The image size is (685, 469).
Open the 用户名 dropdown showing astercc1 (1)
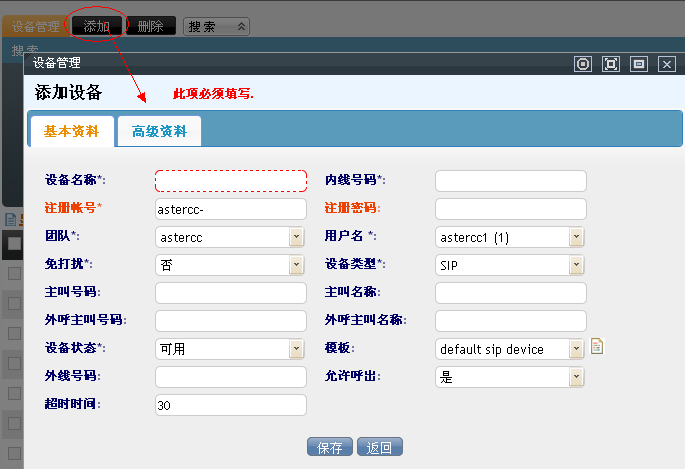[576, 237]
